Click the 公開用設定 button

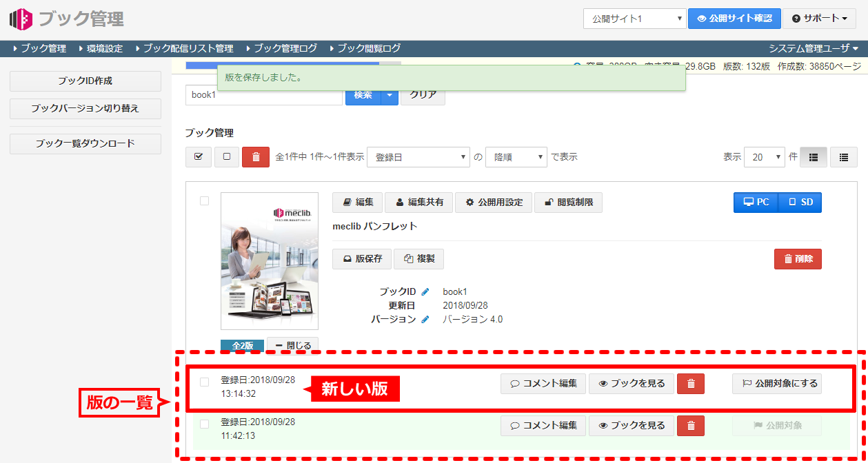point(494,203)
